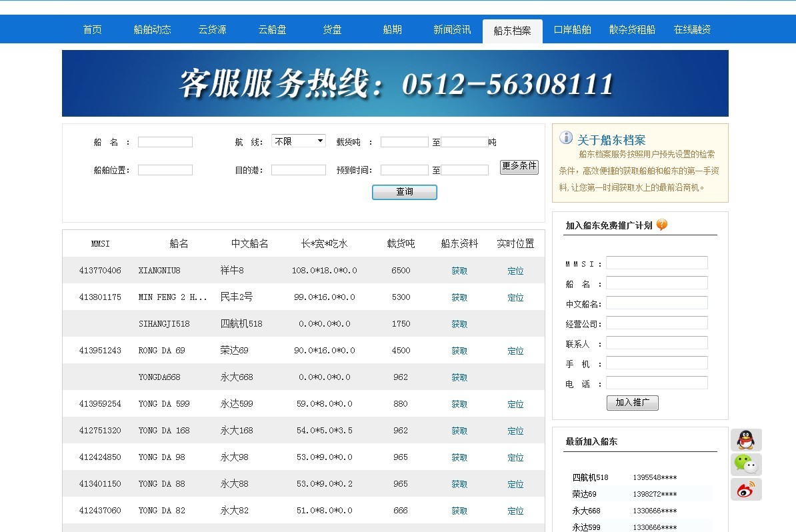Open the 口岸船舶 menu item
This screenshot has height=532, width=796.
pyautogui.click(x=572, y=29)
